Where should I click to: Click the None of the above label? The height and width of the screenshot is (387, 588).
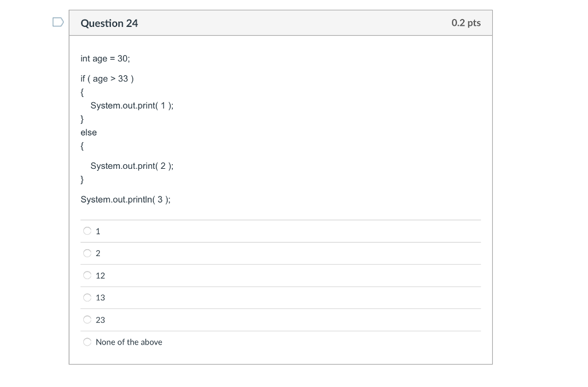click(129, 342)
